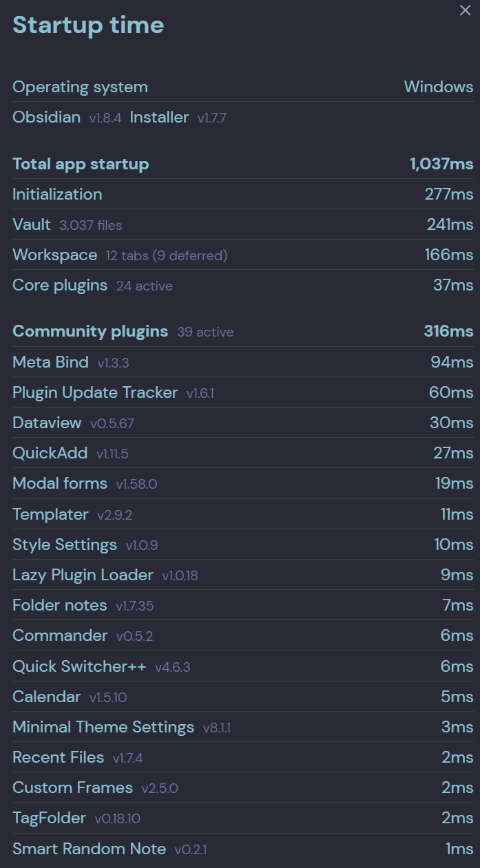480x868 pixels.
Task: Select the Meta Bind plugin entry
Action: tap(243, 362)
